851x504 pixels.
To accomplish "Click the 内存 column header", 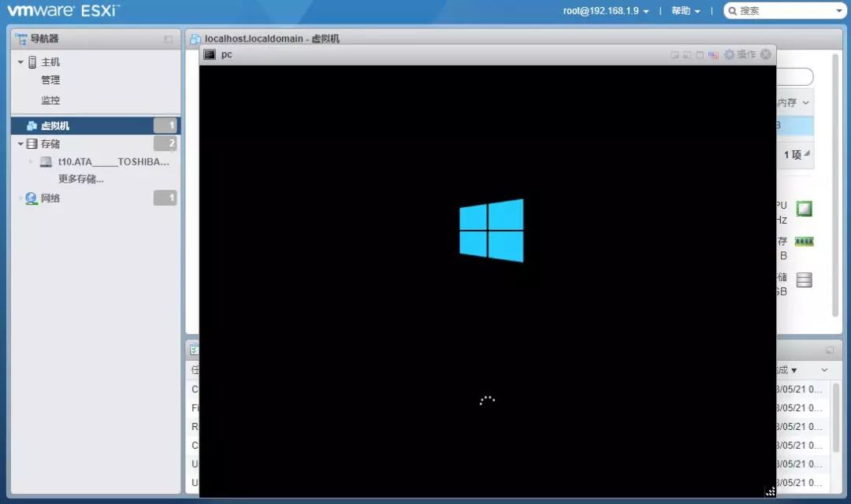I will point(787,102).
